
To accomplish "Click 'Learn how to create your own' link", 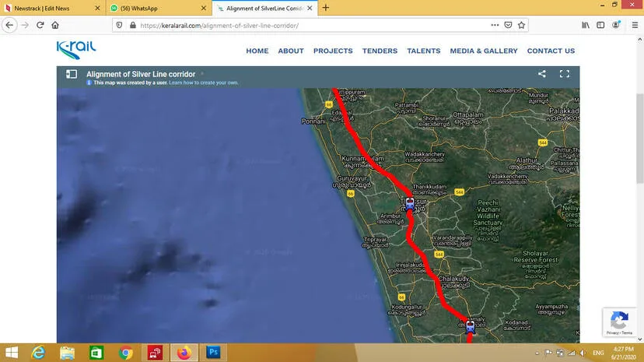I will (204, 83).
